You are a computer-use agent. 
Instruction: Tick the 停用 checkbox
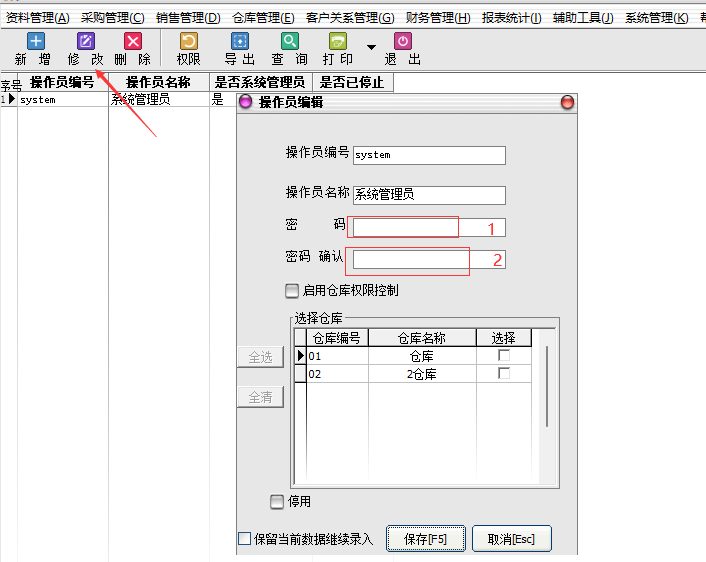click(x=278, y=501)
